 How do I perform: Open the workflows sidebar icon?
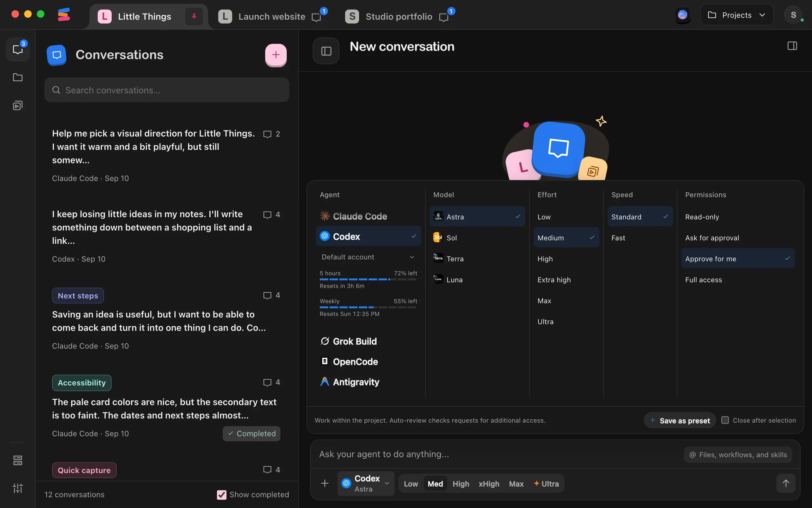pyautogui.click(x=18, y=105)
